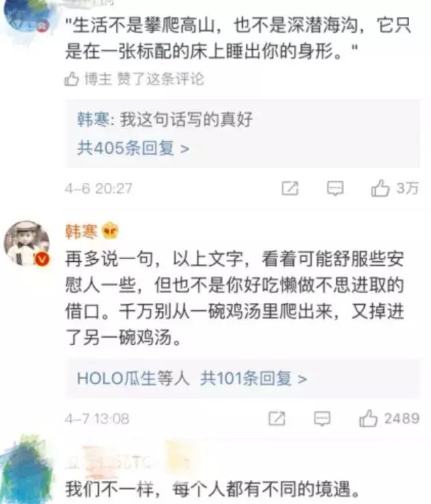
Task: Forward 韩寒's 4-7 13:08 comment
Action: pos(277,419)
